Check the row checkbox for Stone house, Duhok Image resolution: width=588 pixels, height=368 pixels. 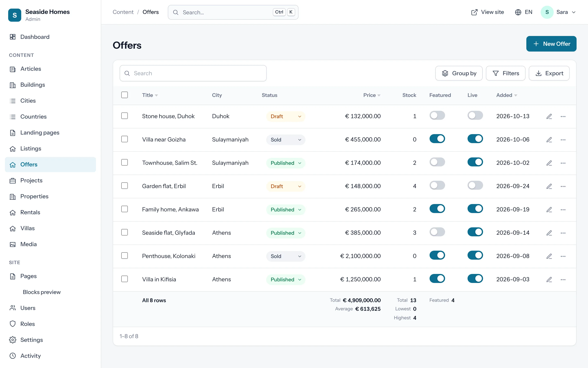pyautogui.click(x=124, y=116)
